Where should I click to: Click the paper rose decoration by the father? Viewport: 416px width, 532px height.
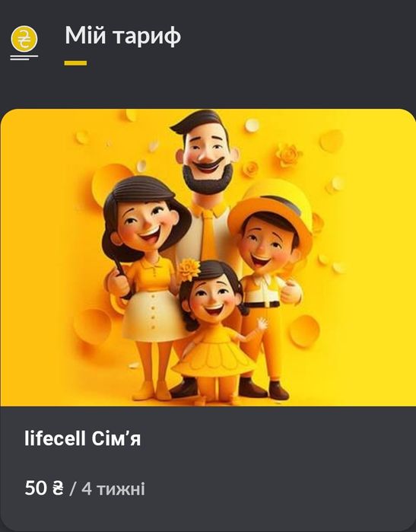click(x=288, y=155)
